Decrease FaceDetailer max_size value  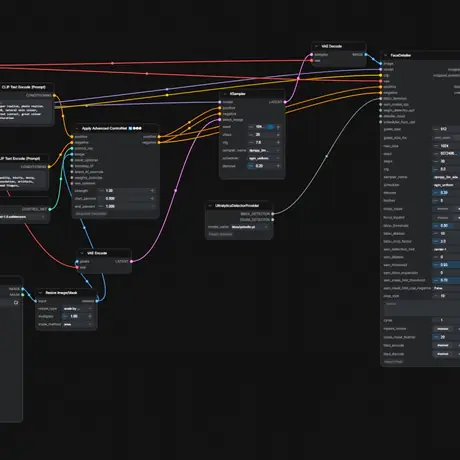[x=436, y=146]
